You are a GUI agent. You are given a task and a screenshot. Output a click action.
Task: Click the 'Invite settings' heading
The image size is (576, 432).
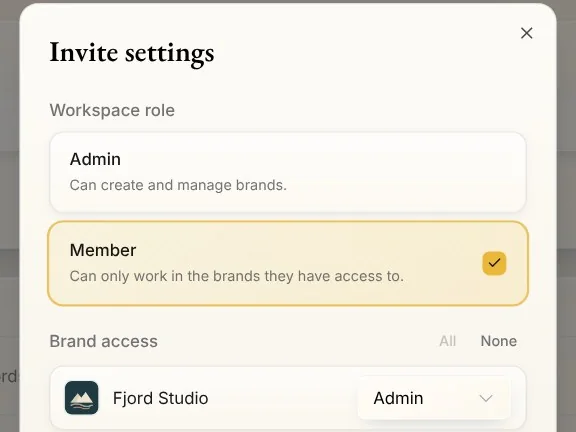(132, 53)
